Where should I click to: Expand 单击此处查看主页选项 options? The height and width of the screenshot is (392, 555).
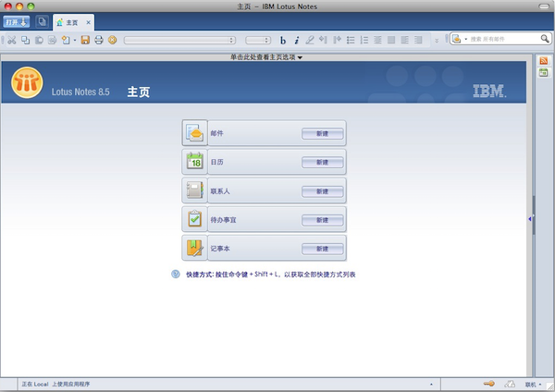pyautogui.click(x=266, y=57)
